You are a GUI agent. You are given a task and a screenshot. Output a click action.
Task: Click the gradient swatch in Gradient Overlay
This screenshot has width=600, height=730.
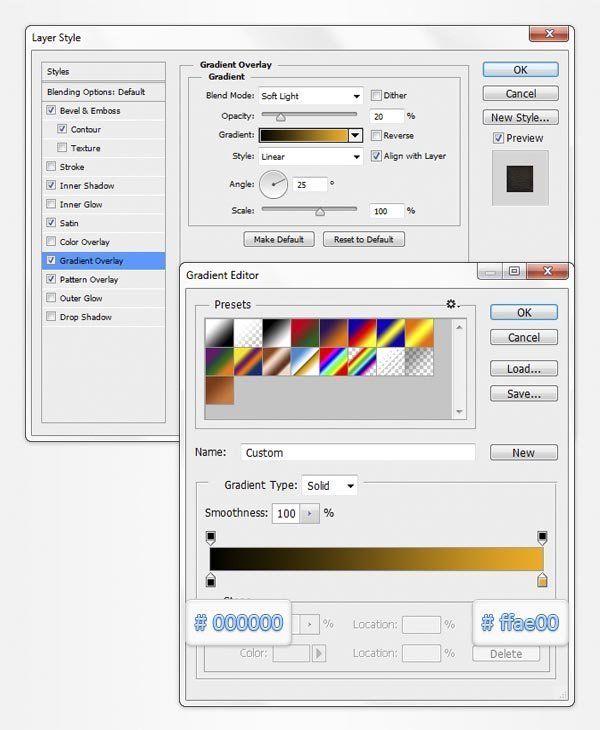[x=303, y=135]
